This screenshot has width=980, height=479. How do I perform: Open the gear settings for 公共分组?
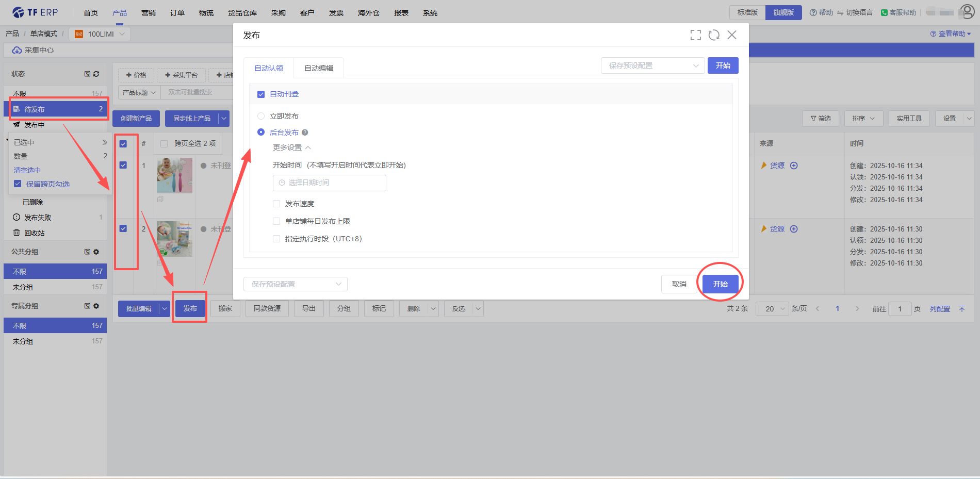click(x=96, y=252)
